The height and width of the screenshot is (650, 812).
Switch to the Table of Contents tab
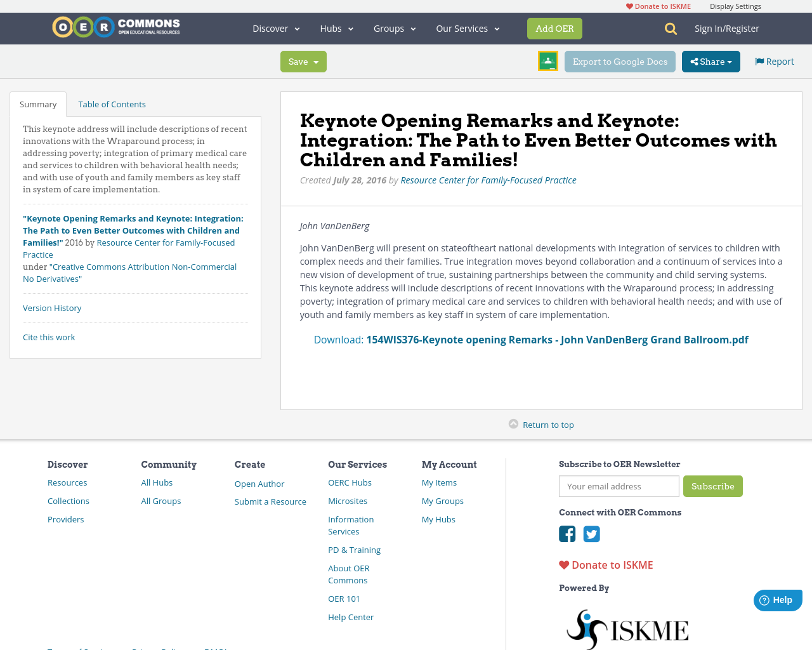pyautogui.click(x=112, y=104)
